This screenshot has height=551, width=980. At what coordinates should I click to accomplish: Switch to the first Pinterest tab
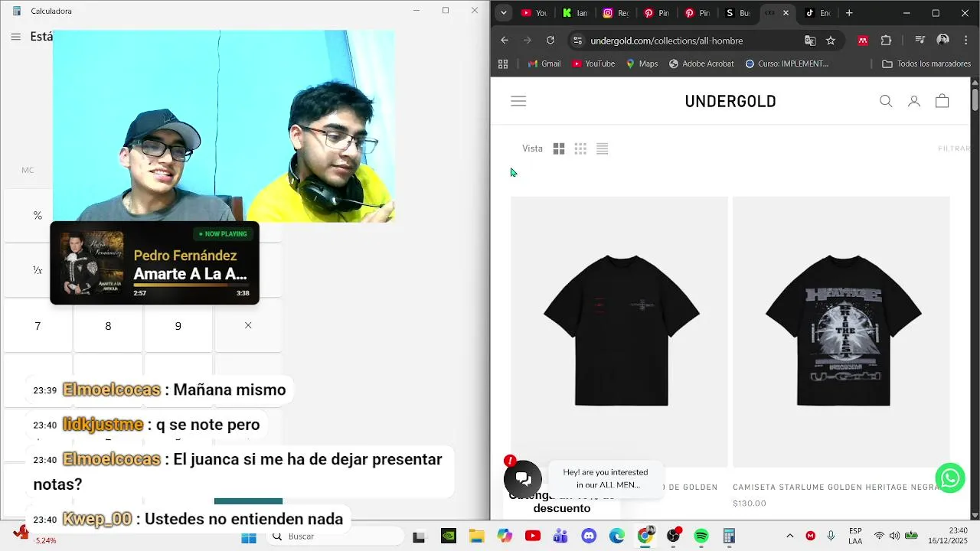click(x=657, y=13)
